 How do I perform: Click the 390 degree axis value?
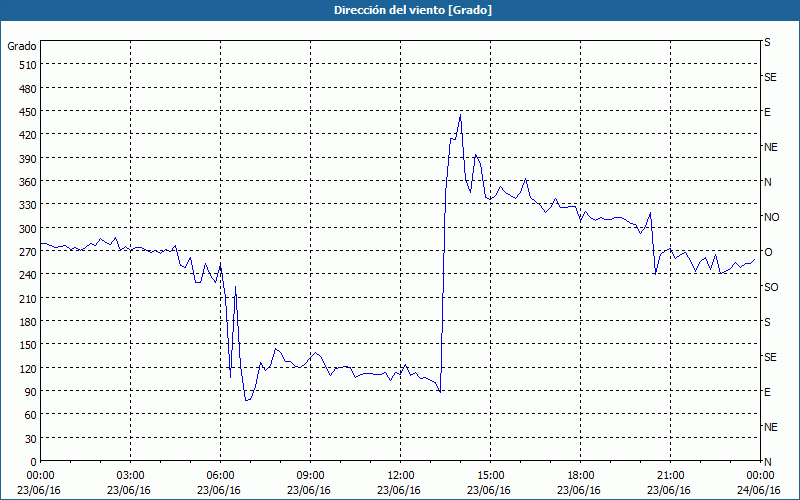coord(28,159)
